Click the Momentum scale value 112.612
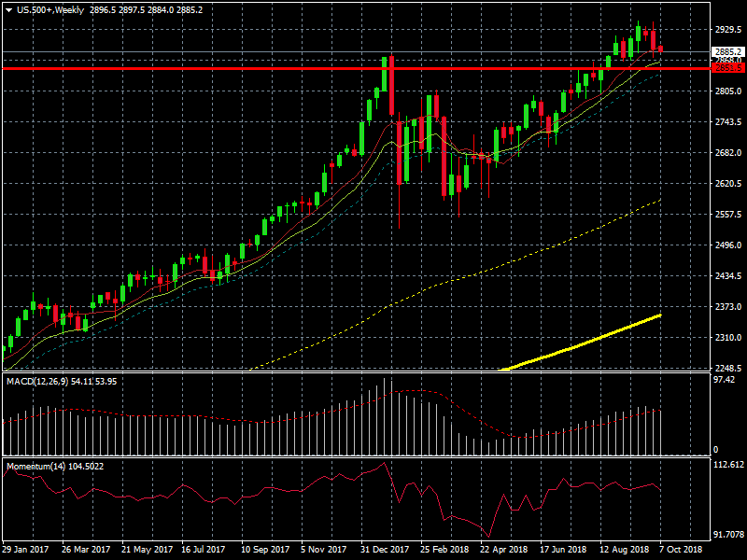 [x=727, y=465]
